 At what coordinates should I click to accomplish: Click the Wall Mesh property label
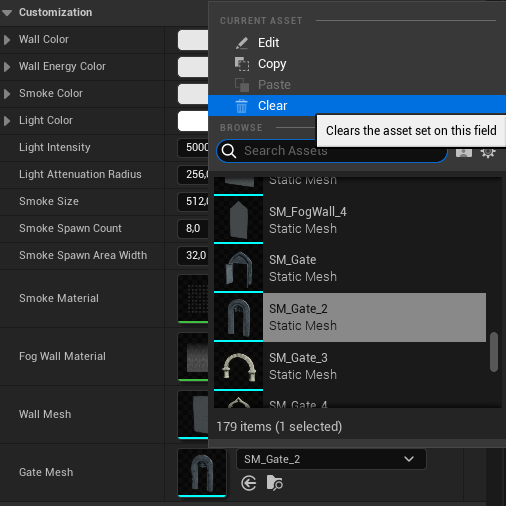[x=45, y=414]
